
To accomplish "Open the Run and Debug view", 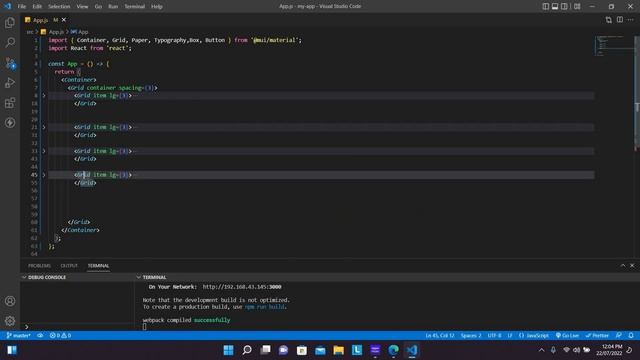I will click(x=10, y=83).
